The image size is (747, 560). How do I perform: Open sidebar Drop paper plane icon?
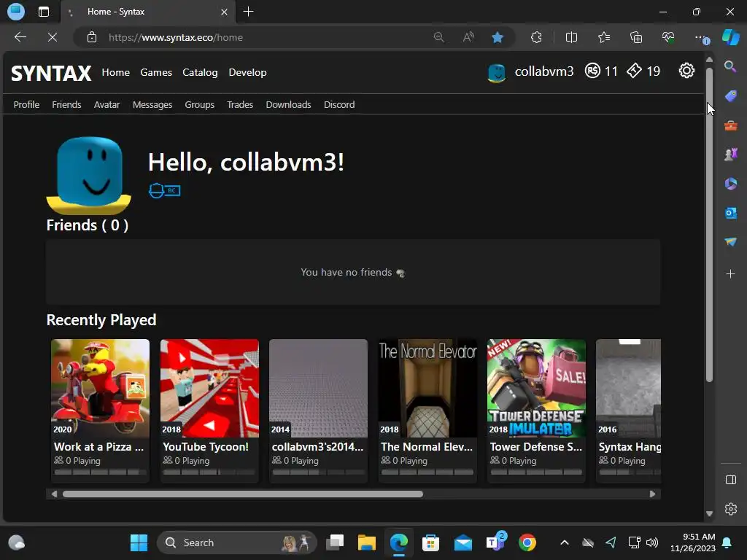coord(730,242)
